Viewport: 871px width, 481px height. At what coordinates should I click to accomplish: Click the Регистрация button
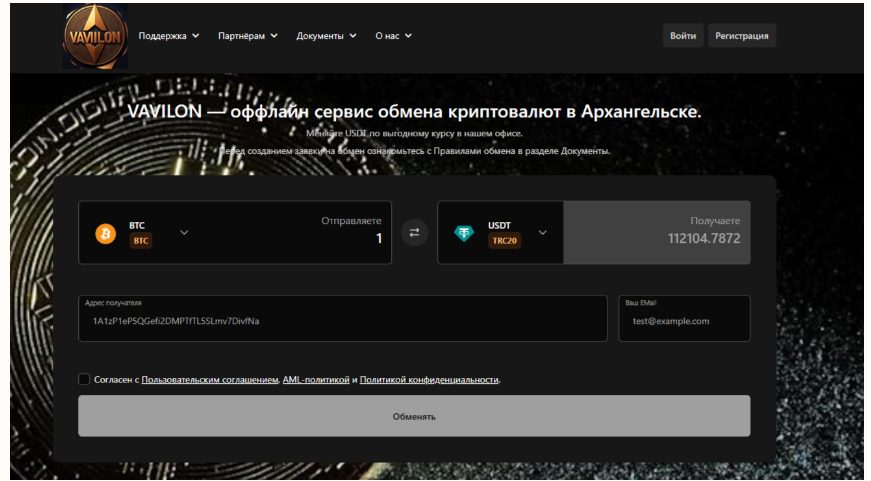pyautogui.click(x=742, y=36)
